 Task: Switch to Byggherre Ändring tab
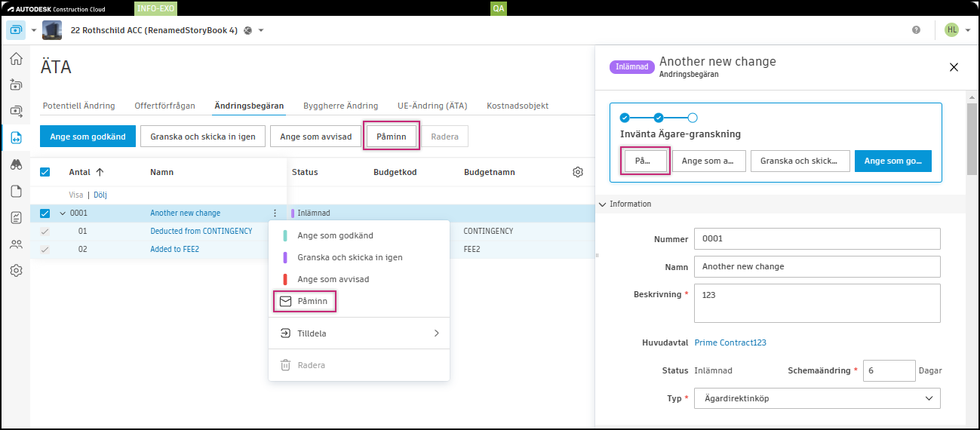point(340,106)
